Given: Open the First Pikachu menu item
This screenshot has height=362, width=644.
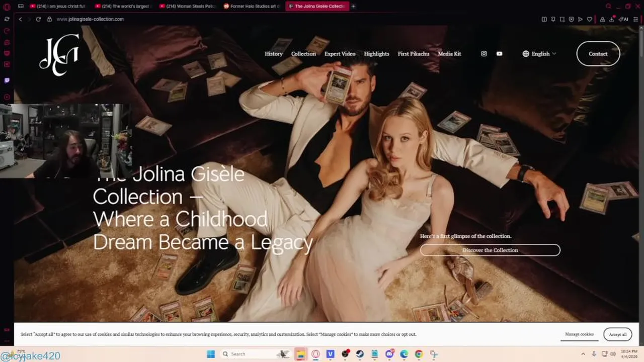Looking at the screenshot, I should (414, 54).
